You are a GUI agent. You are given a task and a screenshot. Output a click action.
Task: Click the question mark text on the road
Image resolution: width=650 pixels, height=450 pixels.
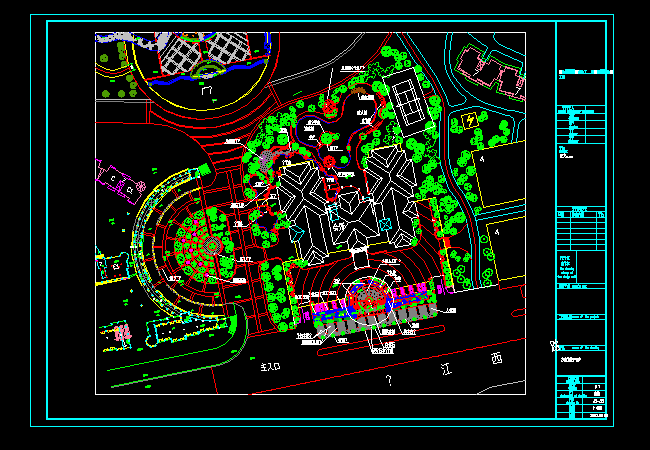click(387, 380)
